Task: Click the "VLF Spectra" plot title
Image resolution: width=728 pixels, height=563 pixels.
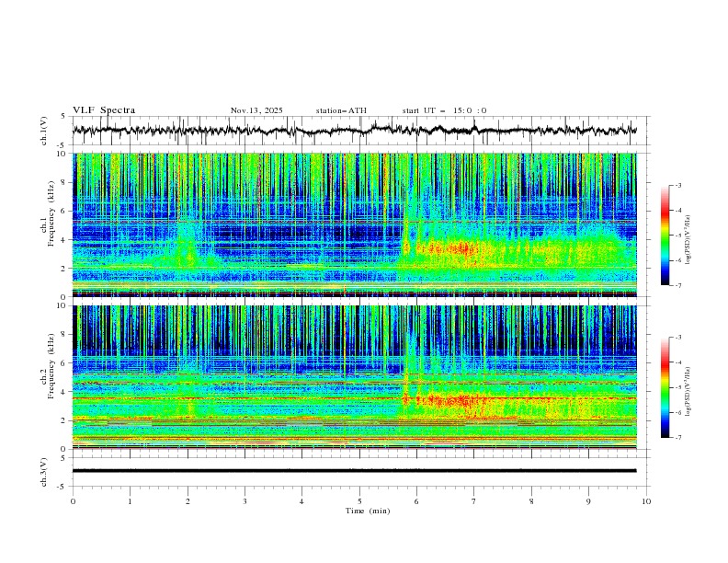Action: click(104, 110)
